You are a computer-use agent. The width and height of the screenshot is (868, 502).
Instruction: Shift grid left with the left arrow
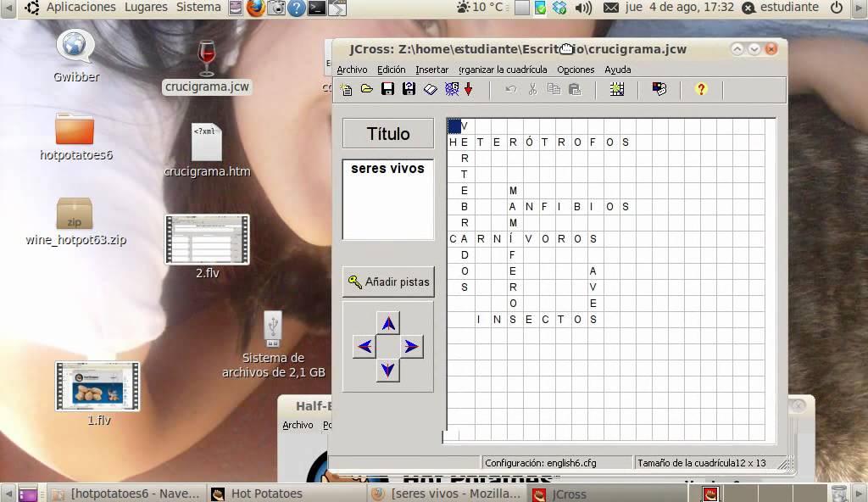point(364,346)
